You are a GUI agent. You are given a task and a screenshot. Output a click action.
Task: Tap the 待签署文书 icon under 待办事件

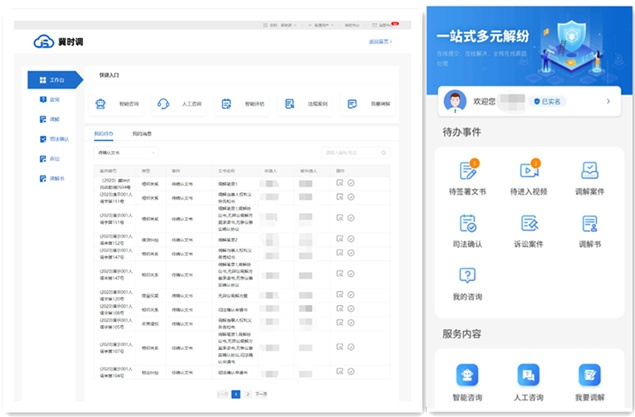click(467, 172)
